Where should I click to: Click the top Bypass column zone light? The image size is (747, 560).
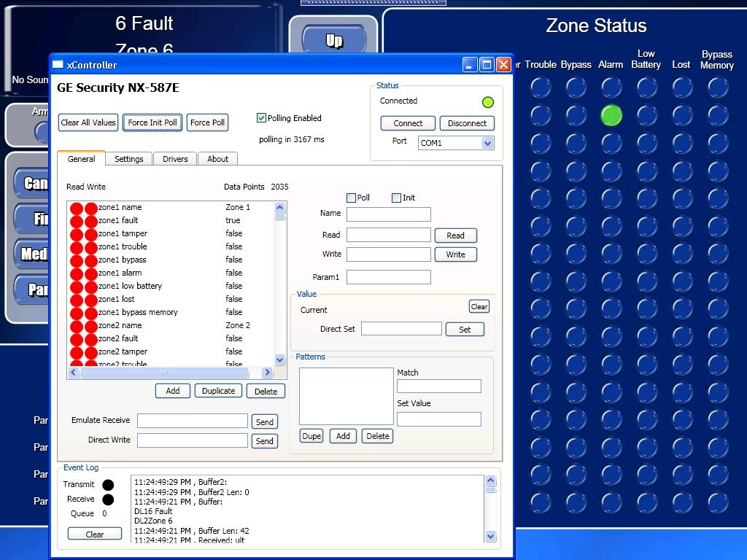pos(576,87)
